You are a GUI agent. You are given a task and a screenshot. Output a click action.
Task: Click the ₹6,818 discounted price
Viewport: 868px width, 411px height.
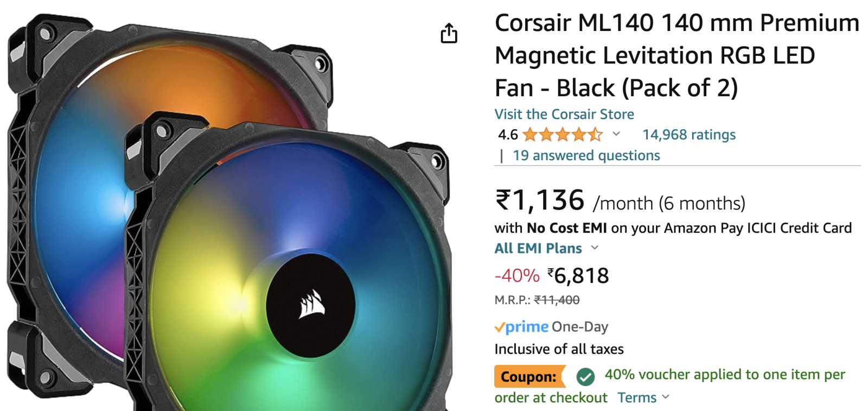578,276
